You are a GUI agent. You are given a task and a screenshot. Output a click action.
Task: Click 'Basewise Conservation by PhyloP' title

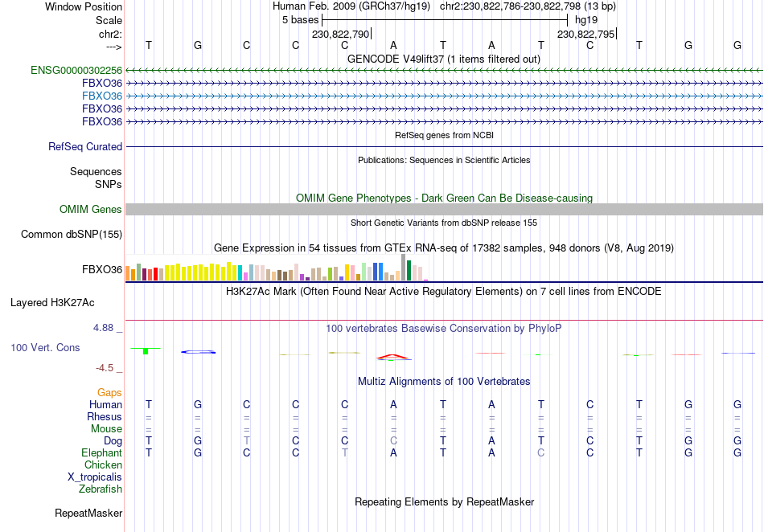point(444,329)
